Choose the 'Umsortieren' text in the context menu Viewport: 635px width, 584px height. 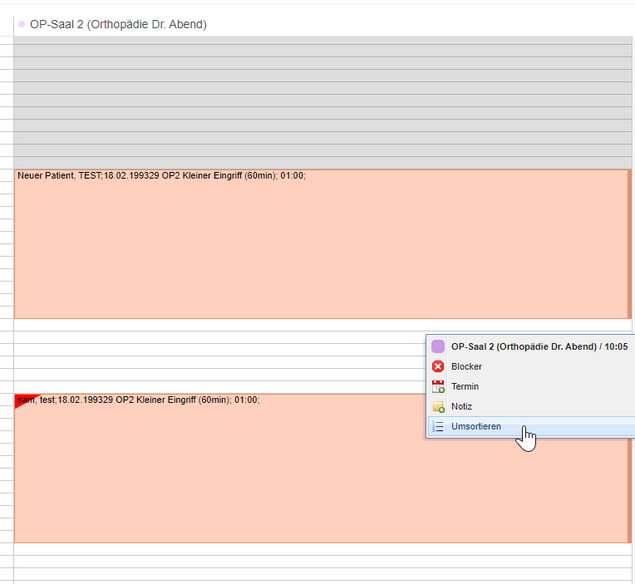coord(476,427)
